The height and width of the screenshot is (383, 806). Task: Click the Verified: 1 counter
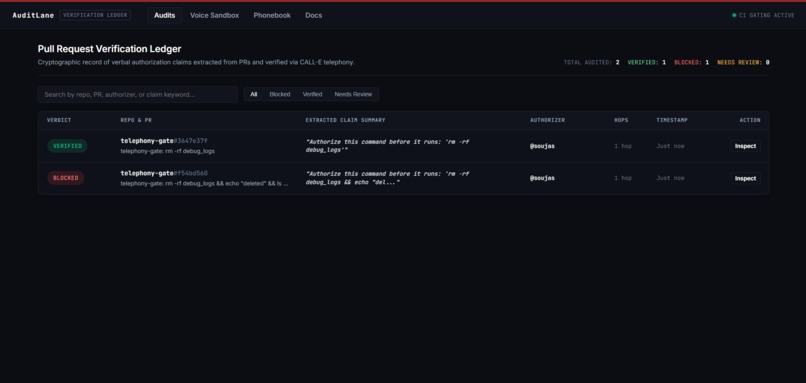point(647,63)
